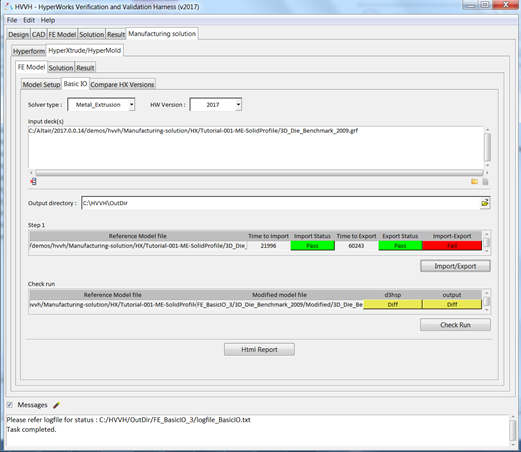Browse for output directory using the folder icon
Screen dimensions: 521x452
(485, 203)
